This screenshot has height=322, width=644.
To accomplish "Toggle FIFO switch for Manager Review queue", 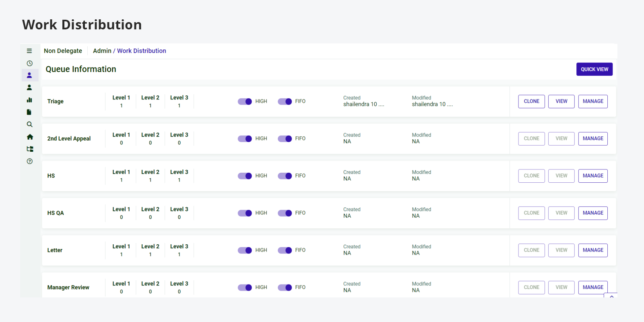I will point(285,287).
